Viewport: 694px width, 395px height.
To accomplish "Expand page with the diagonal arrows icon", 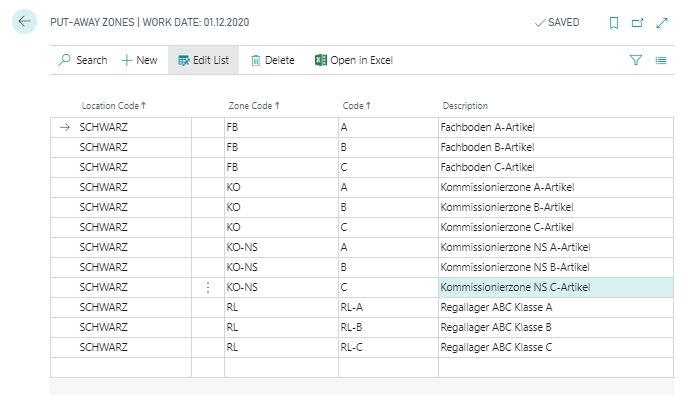I will coord(662,23).
